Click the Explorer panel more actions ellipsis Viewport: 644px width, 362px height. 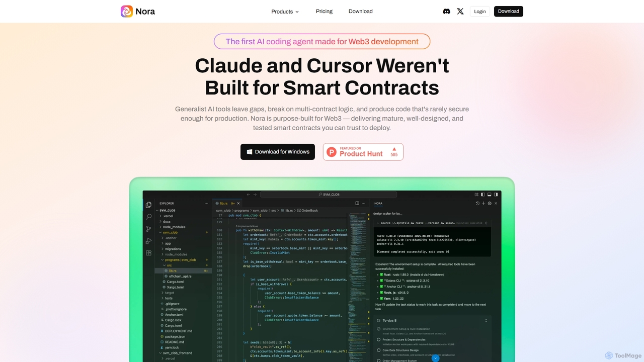206,204
